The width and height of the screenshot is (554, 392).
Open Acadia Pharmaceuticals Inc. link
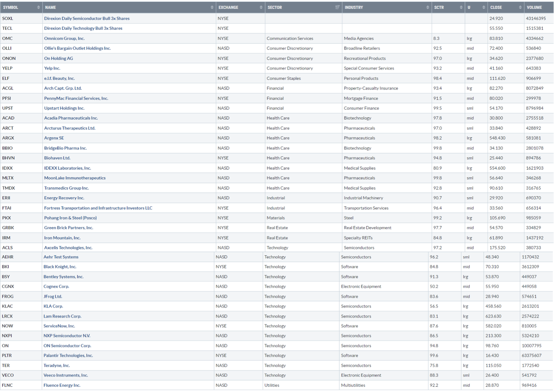pos(71,118)
